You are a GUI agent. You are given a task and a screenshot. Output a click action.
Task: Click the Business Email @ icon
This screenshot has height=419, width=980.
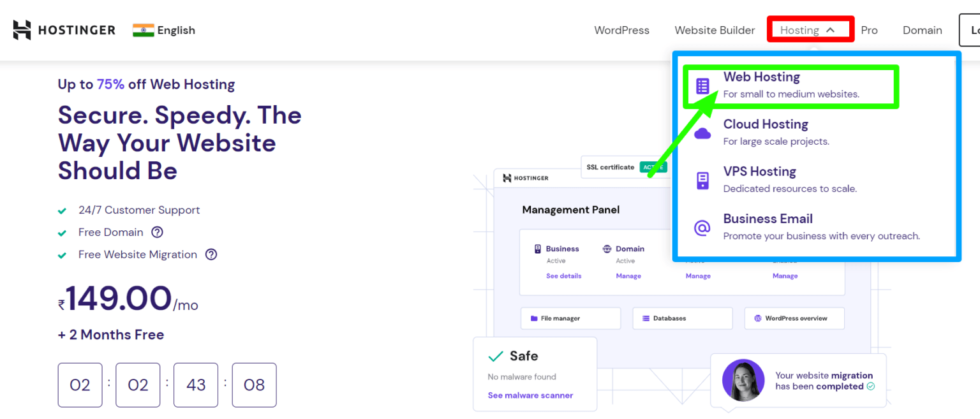[x=702, y=226]
